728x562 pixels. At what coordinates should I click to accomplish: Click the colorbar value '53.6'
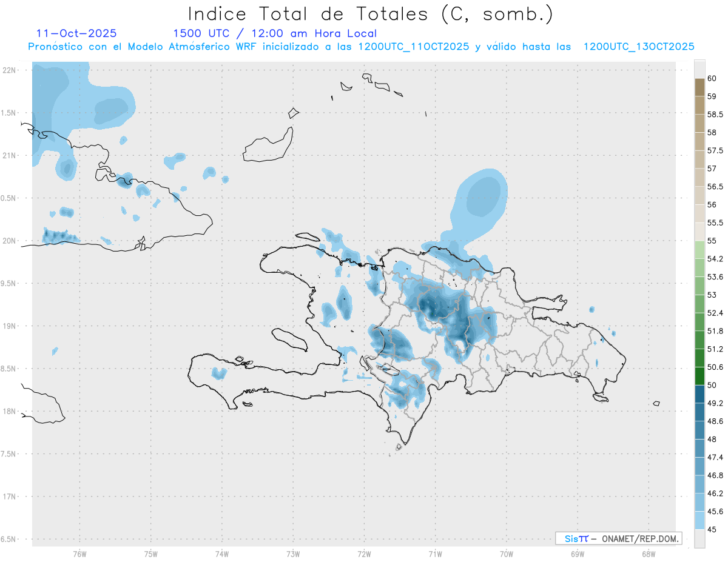(x=715, y=277)
